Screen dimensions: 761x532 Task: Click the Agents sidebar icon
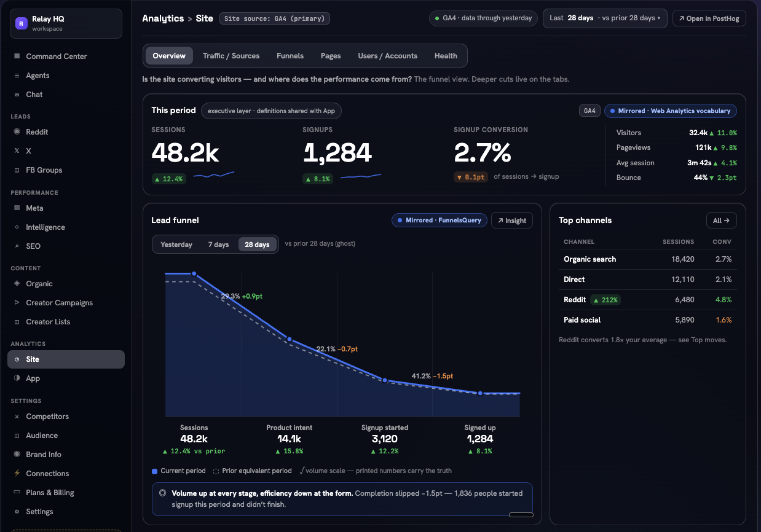point(17,76)
